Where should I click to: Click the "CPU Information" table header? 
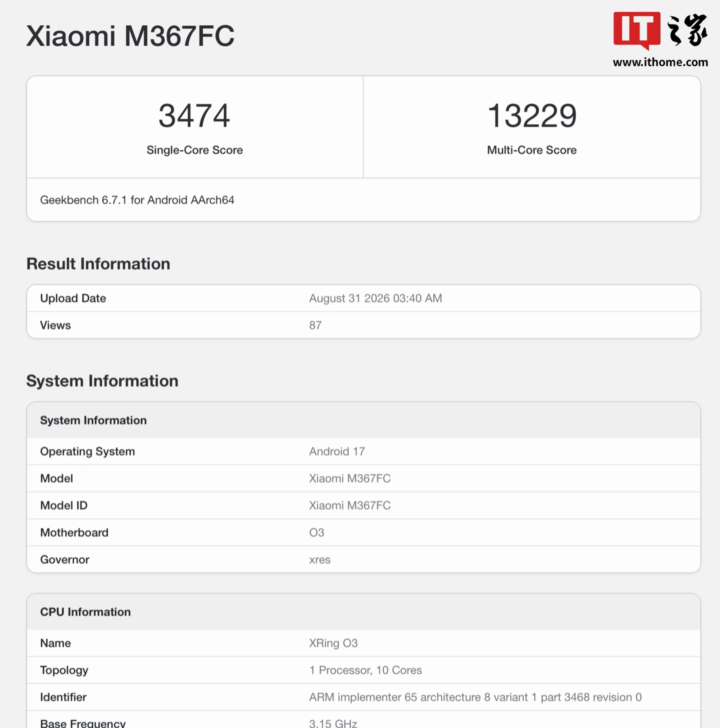coord(85,612)
